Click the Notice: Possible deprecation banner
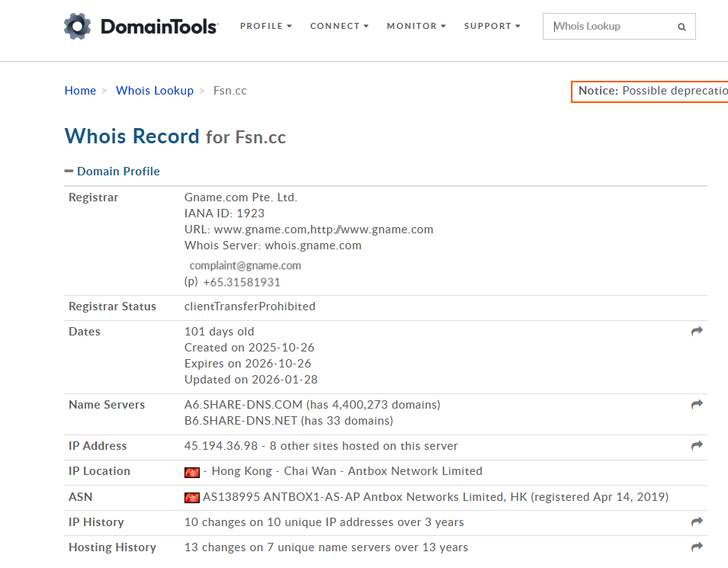Image resolution: width=728 pixels, height=568 pixels. click(x=649, y=91)
